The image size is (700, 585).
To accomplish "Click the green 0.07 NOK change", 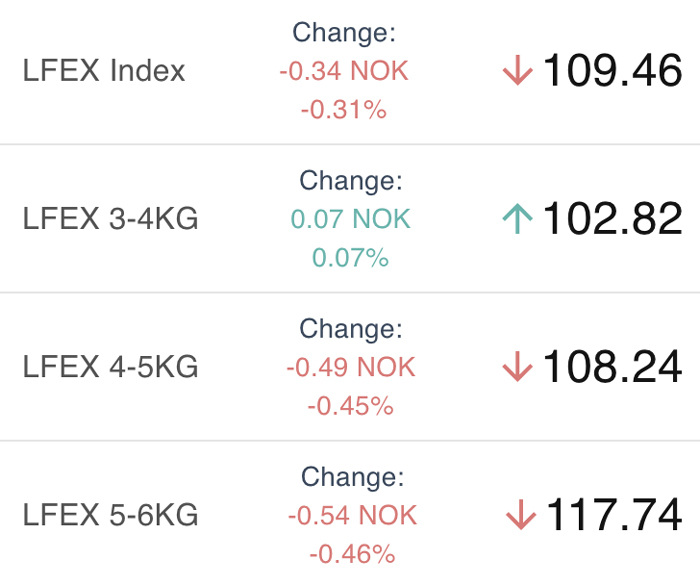I will [350, 219].
